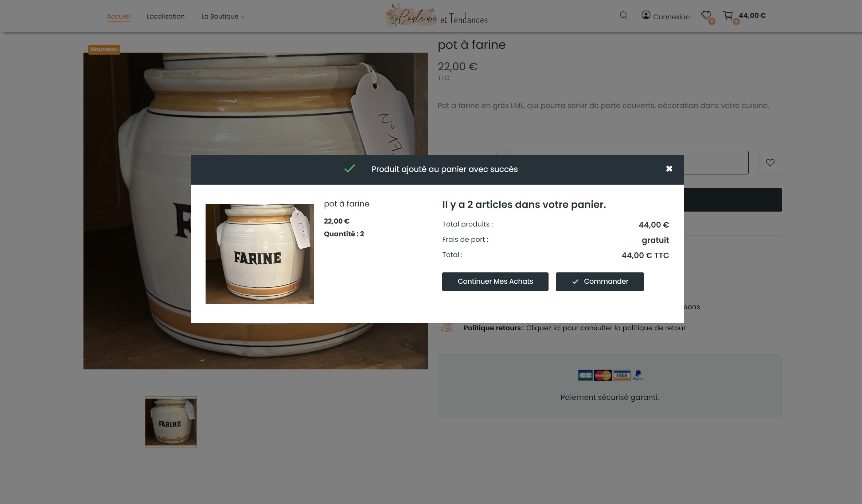Click the PayPal payment icon
Image resolution: width=862 pixels, height=504 pixels.
(638, 375)
